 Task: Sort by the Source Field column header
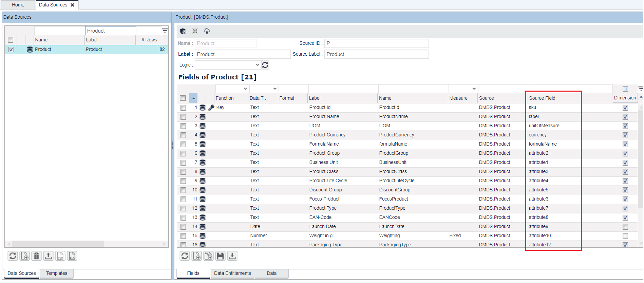coord(542,98)
